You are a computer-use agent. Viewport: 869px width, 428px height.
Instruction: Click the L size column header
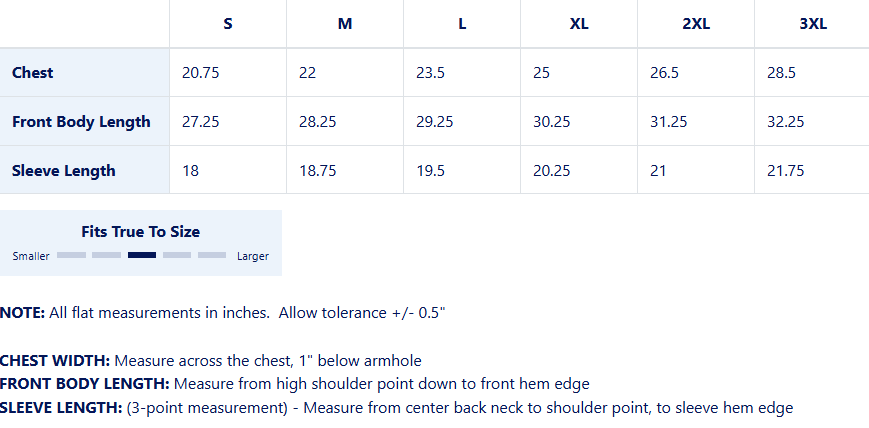462,24
